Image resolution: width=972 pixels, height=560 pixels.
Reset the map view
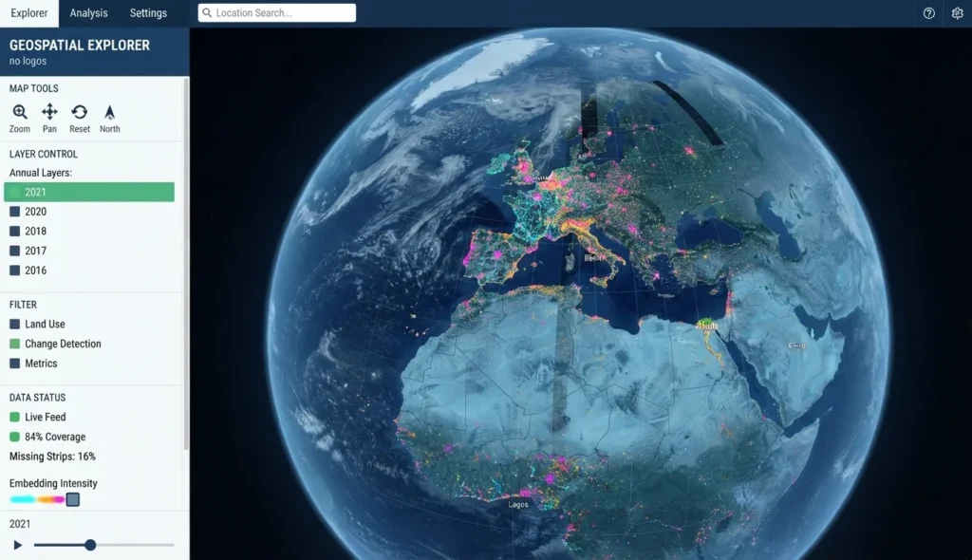click(80, 119)
